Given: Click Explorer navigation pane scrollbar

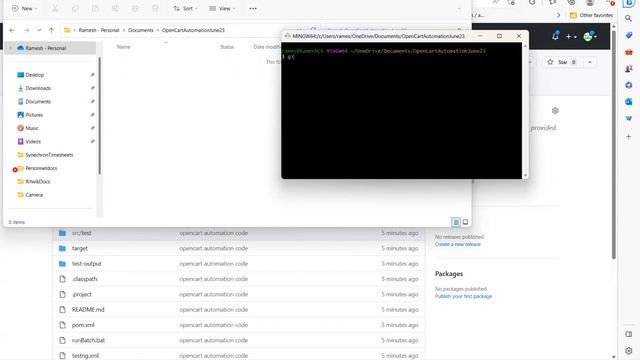Looking at the screenshot, I should [99, 116].
